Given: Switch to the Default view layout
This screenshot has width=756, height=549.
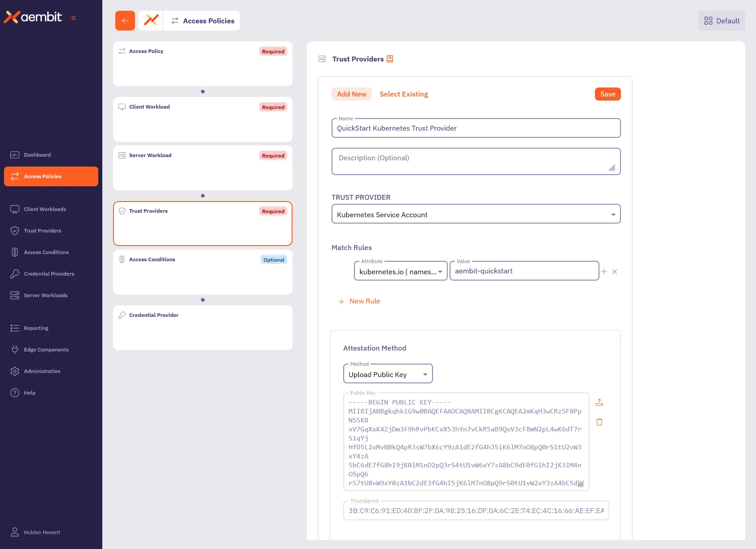Looking at the screenshot, I should [721, 21].
